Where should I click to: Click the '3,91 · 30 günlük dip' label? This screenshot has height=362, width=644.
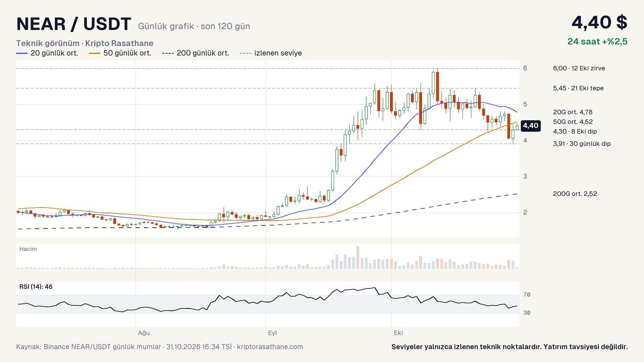click(582, 144)
